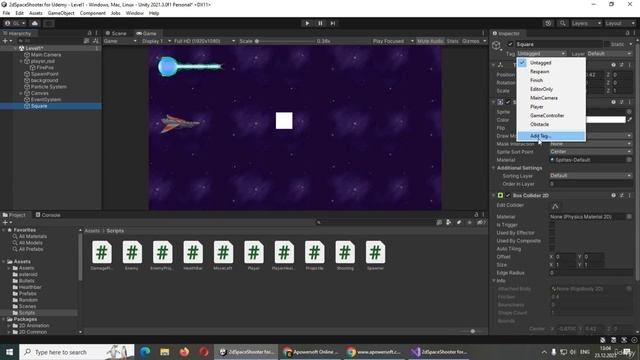Lock the Inspector panel
The height and width of the screenshot is (360, 640).
[x=627, y=33]
